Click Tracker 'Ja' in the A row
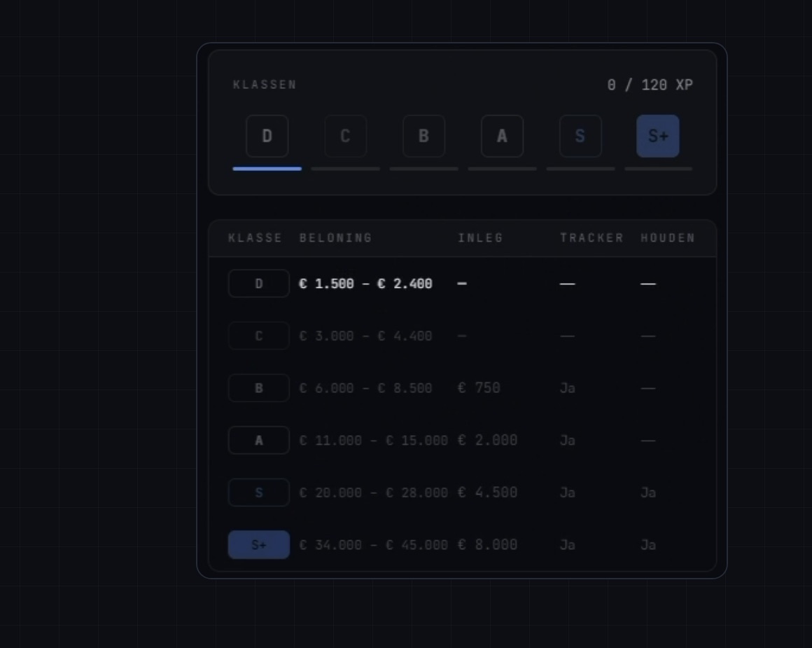 tap(568, 440)
